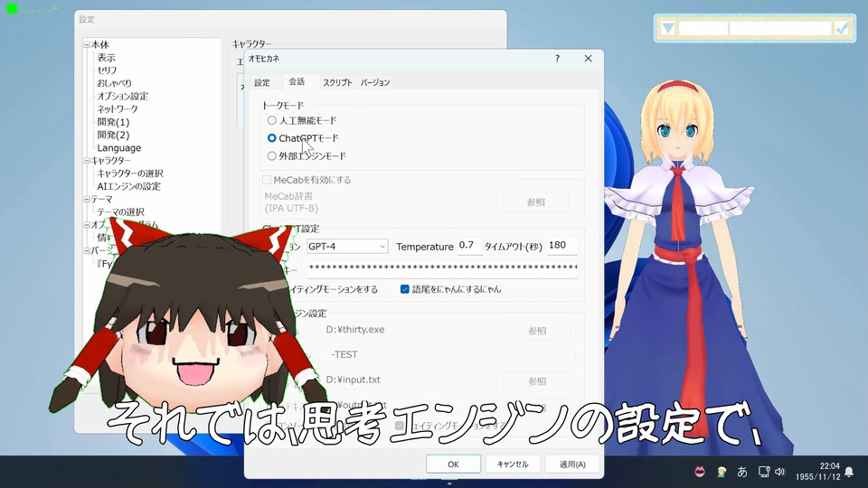Click the blue triangle on the floating input widget

[x=668, y=28]
